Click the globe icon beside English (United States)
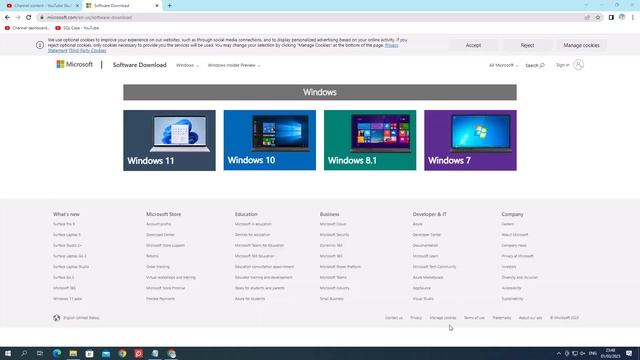This screenshot has height=360, width=640. (x=56, y=318)
